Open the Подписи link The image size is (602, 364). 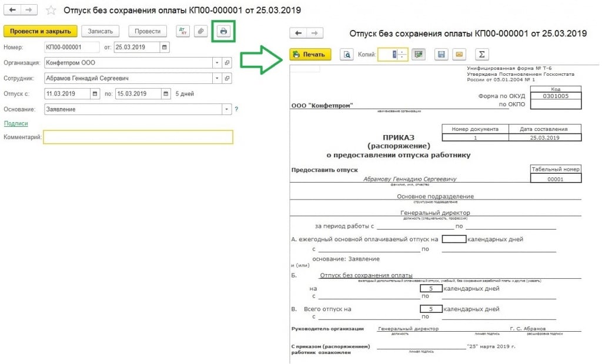(16, 123)
